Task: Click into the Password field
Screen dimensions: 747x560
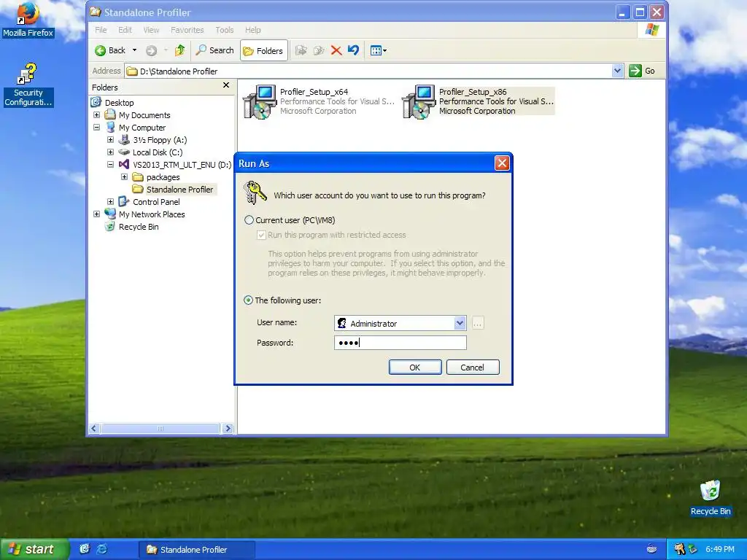Action: (x=400, y=343)
